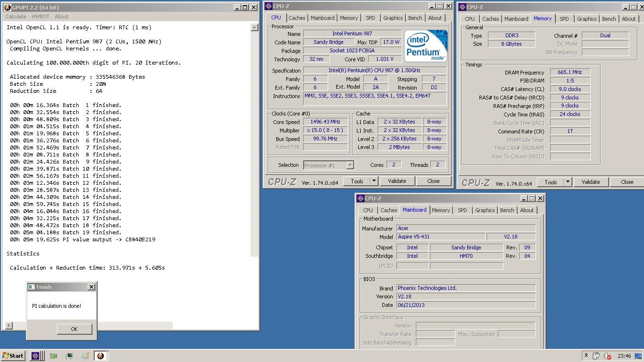Click the Multiplier value x 15.0 ( 8 - 15 )
The image size is (644, 362).
(x=325, y=131)
